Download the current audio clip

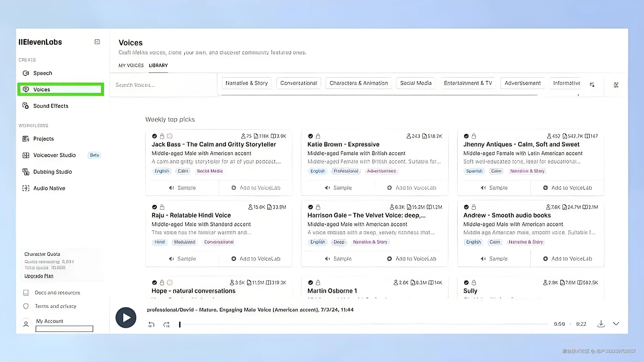601,324
